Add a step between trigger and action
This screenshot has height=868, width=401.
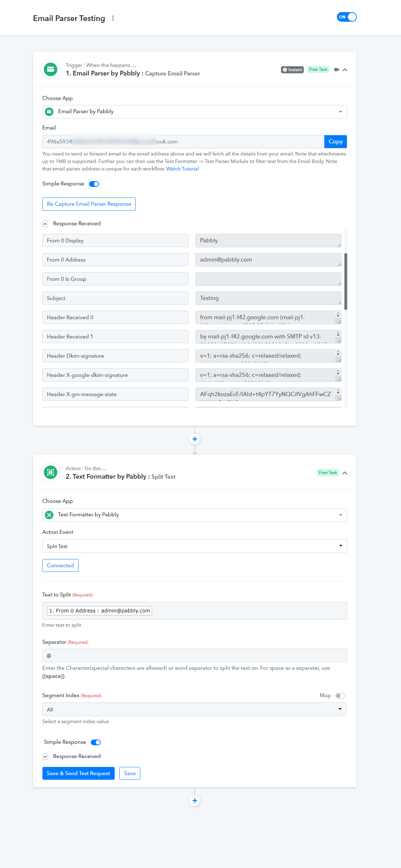click(195, 439)
